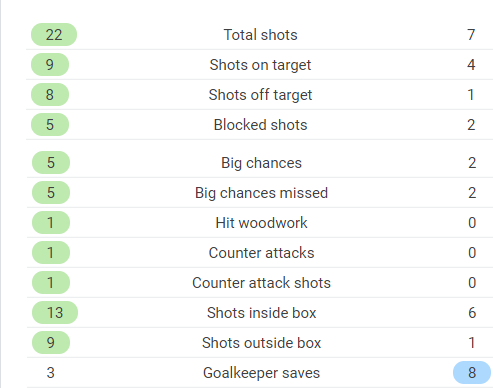
Task: Click the Blocked shots label
Action: pyautogui.click(x=260, y=125)
